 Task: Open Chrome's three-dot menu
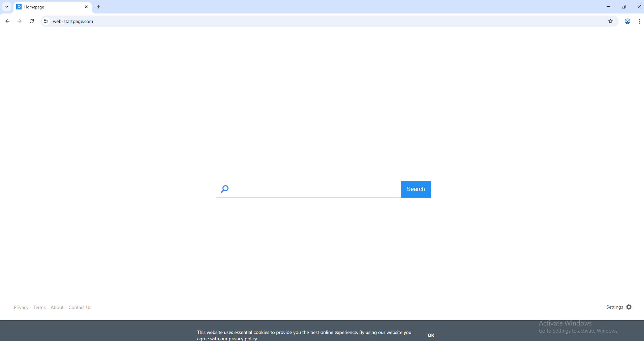[x=640, y=21]
